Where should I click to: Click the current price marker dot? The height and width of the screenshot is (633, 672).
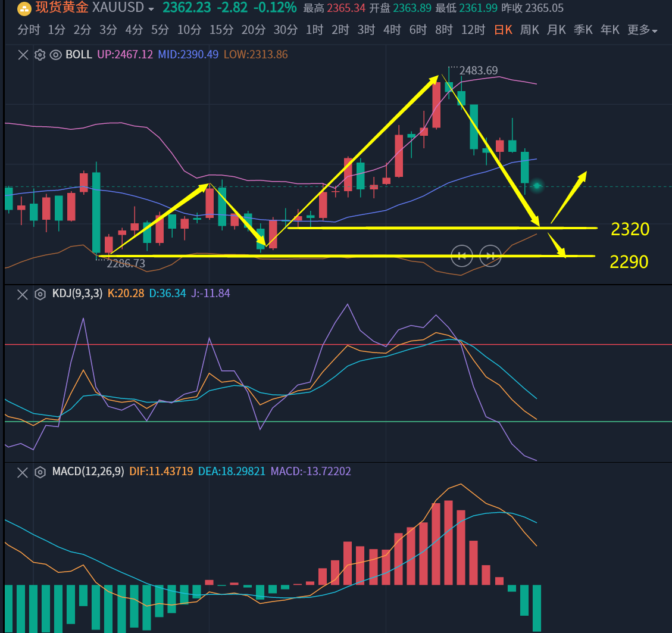[537, 186]
